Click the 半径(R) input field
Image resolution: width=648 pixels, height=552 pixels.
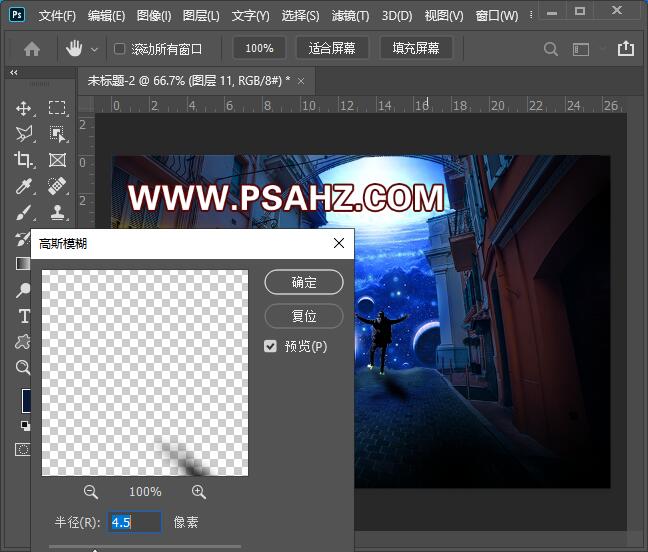click(x=134, y=522)
